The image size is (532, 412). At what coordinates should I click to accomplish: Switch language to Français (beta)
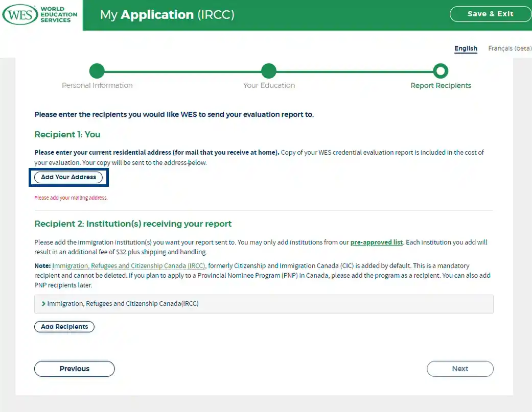(x=510, y=49)
